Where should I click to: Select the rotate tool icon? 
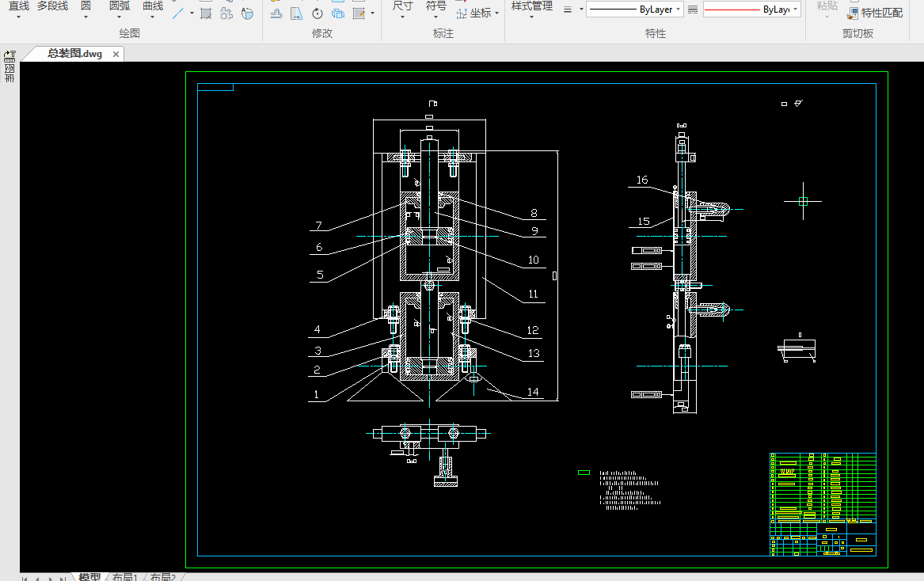(317, 13)
